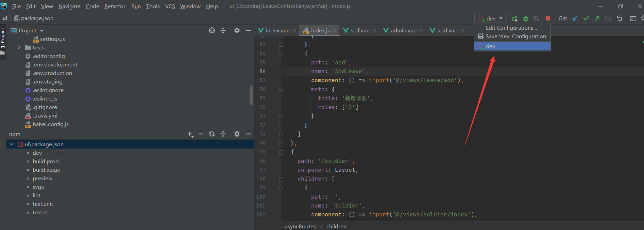644x230 pixels.
Task: Fold the code block at line 95
Action: point(281,152)
